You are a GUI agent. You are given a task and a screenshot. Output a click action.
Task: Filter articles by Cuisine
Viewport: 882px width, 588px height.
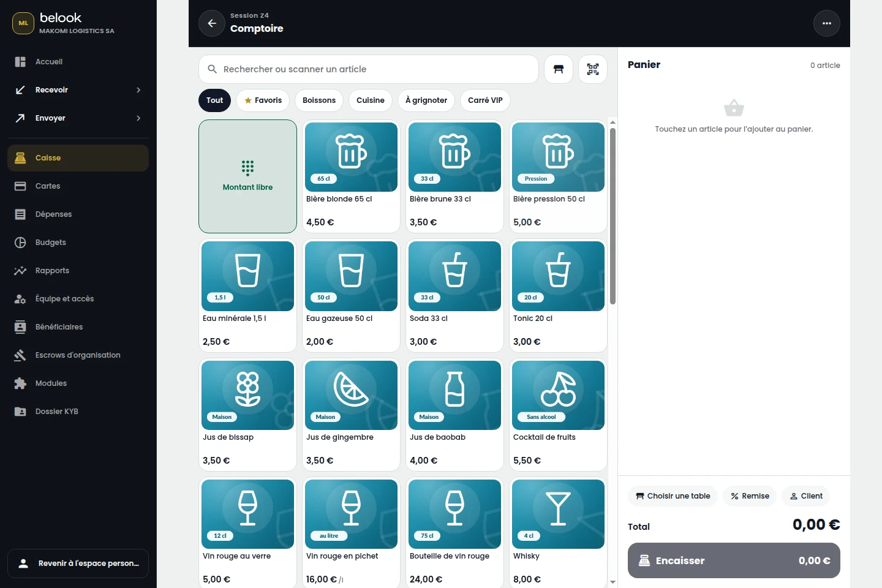click(x=371, y=100)
